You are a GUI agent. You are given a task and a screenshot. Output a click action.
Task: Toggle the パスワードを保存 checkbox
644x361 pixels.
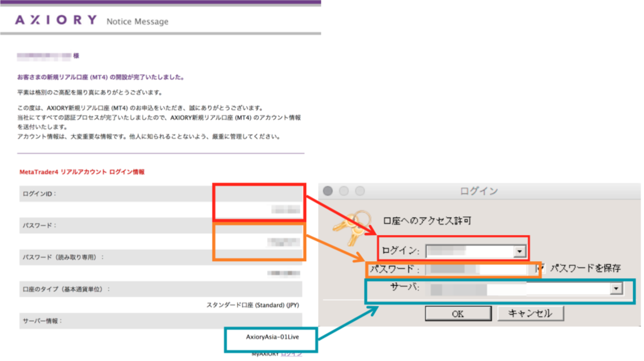point(543,268)
